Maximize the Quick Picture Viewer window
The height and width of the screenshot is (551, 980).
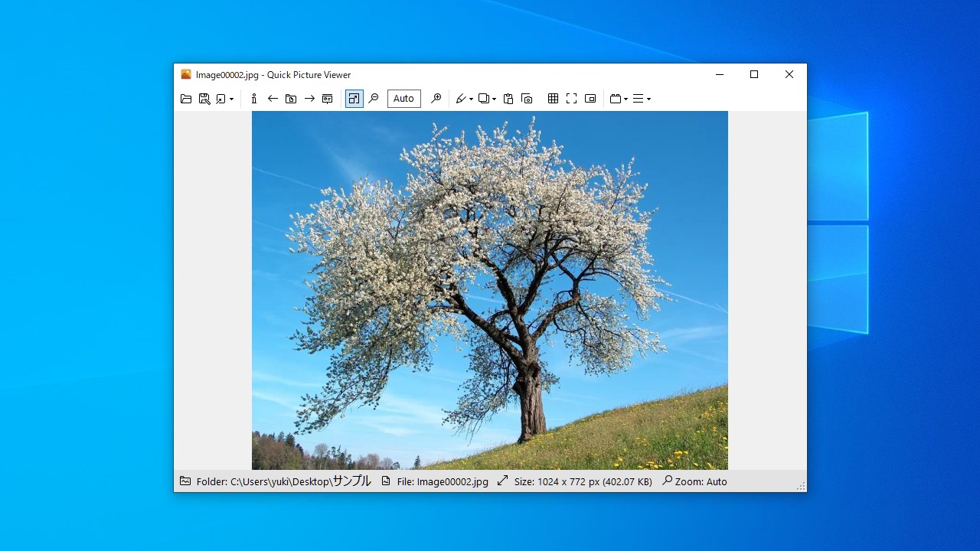[x=754, y=74]
